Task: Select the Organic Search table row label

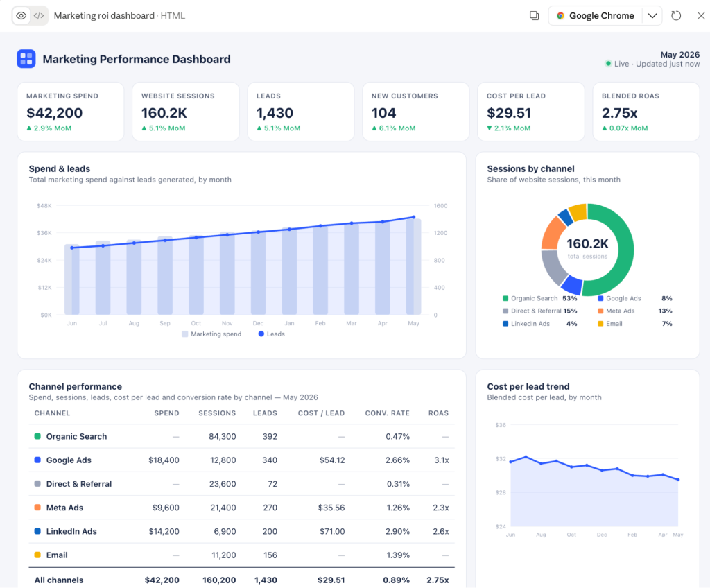Action: [76, 436]
